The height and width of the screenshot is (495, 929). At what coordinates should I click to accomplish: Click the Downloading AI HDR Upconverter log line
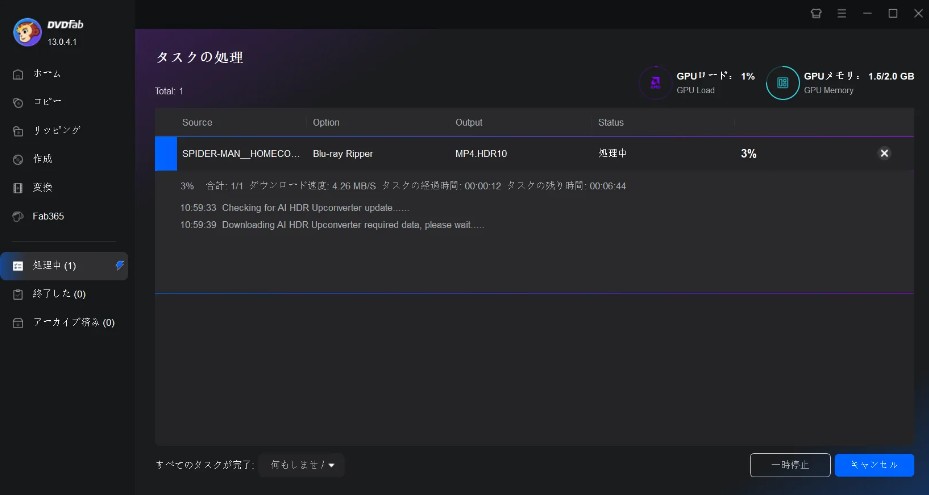click(x=332, y=225)
